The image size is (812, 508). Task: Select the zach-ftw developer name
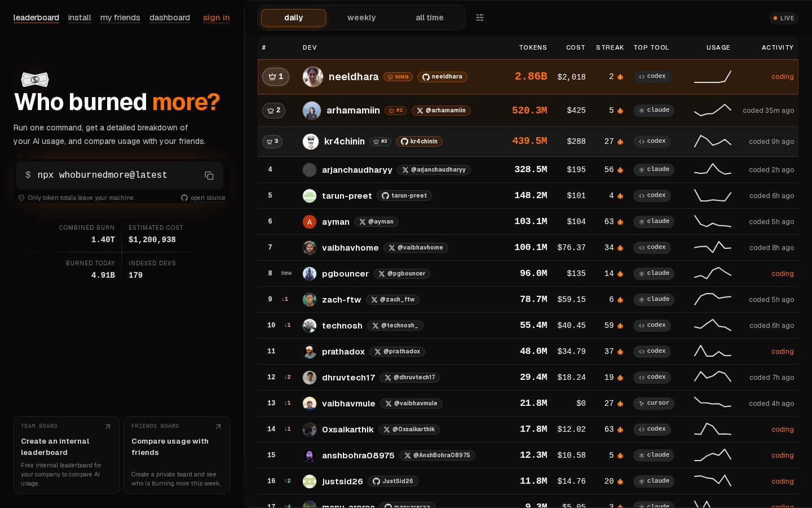pyautogui.click(x=341, y=300)
